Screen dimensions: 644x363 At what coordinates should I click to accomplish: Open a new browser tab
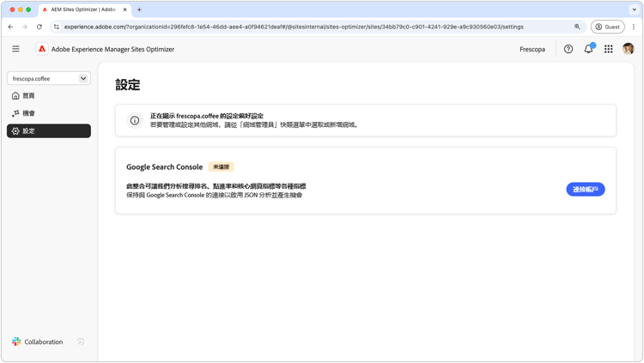[139, 9]
